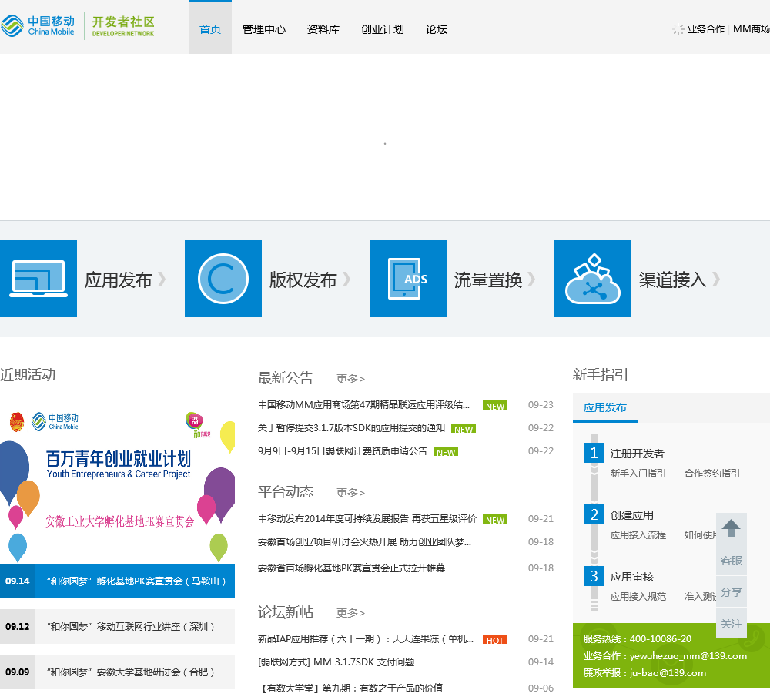
Task: Open the 版权发布 copyright icon tile
Action: point(223,279)
